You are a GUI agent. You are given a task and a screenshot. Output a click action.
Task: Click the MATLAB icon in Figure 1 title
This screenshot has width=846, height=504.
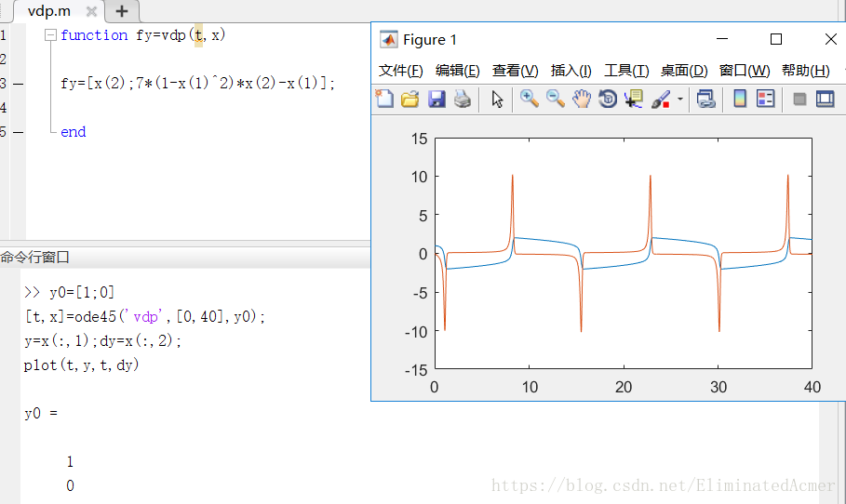388,39
